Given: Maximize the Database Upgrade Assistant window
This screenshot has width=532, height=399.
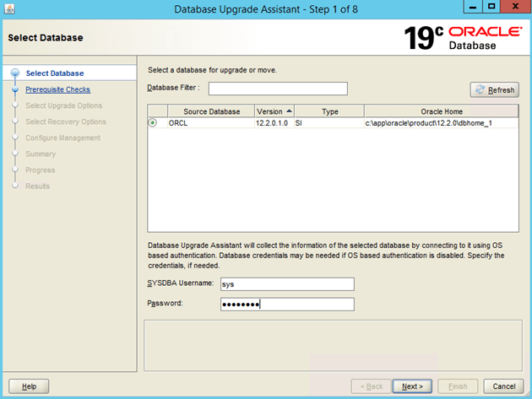Looking at the screenshot, I should pos(492,8).
